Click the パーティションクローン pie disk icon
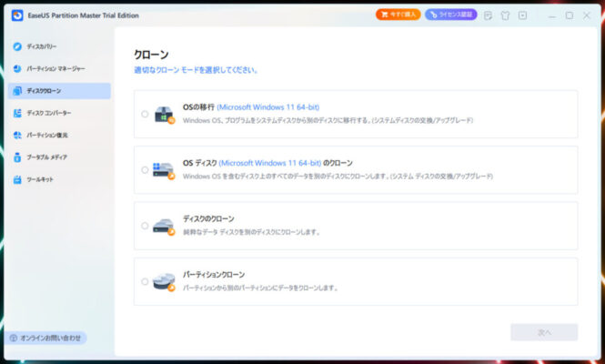Image resolution: width=605 pixels, height=364 pixels. [164, 282]
